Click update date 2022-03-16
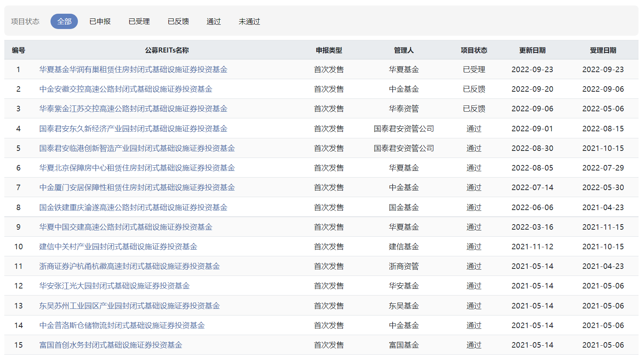This screenshot has height=359, width=644. (x=532, y=227)
